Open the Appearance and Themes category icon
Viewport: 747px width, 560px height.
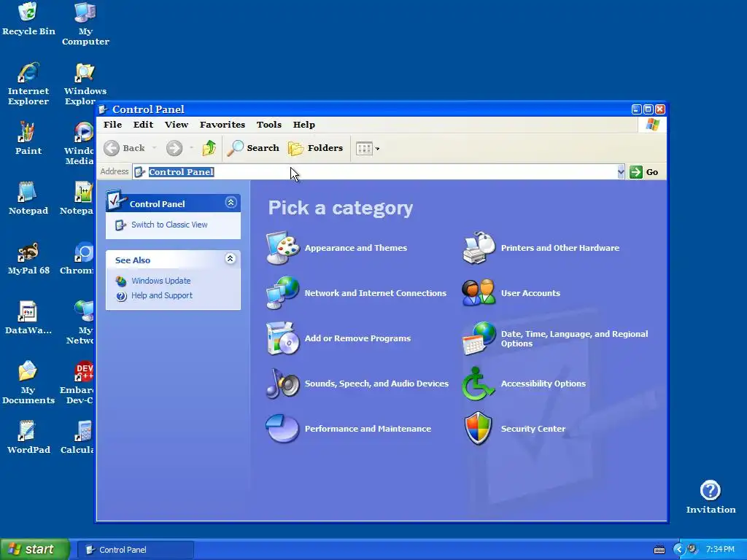point(283,248)
